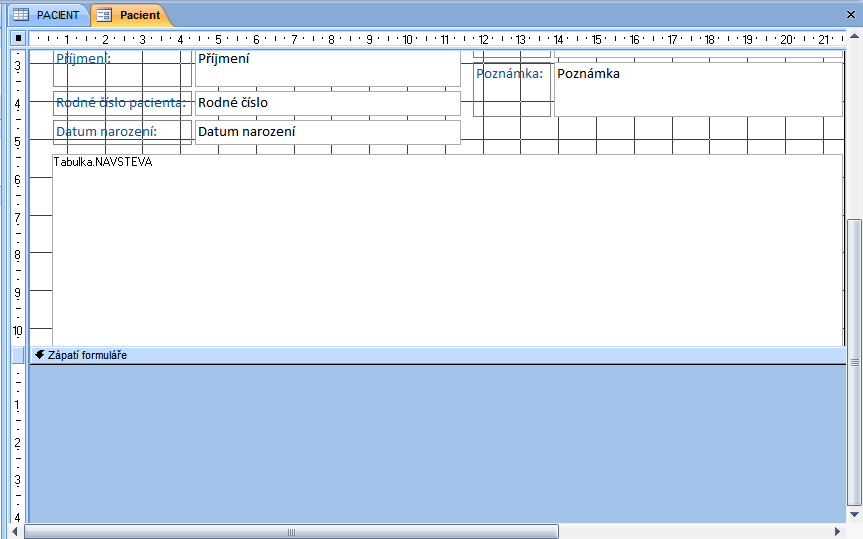The image size is (863, 539).
Task: Select the Příjmení text box
Action: pos(327,68)
